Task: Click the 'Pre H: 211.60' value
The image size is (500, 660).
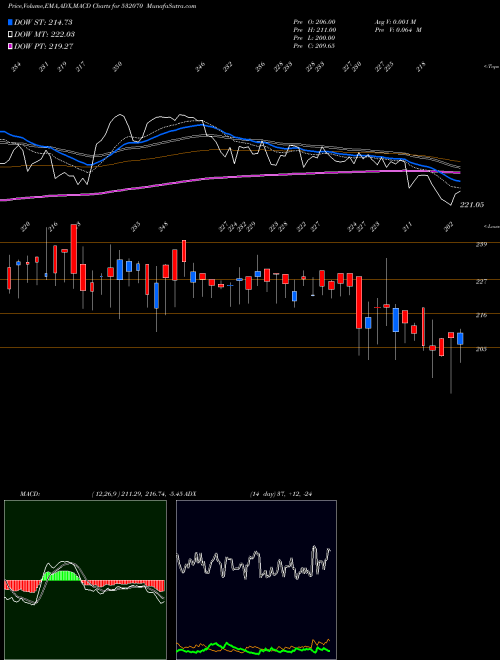Action: point(314,30)
